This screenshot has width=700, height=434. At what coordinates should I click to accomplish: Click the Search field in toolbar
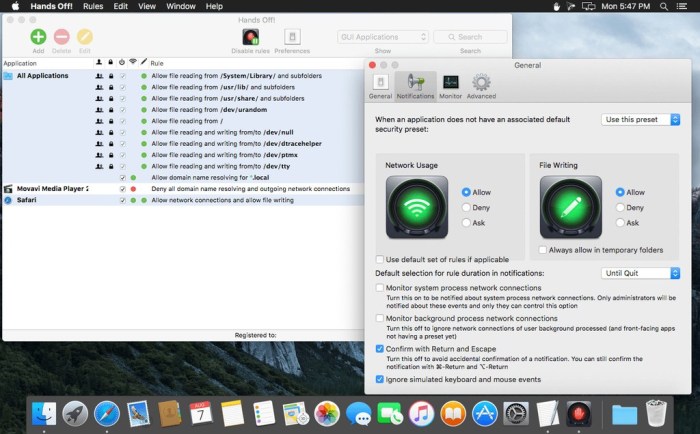[469, 37]
